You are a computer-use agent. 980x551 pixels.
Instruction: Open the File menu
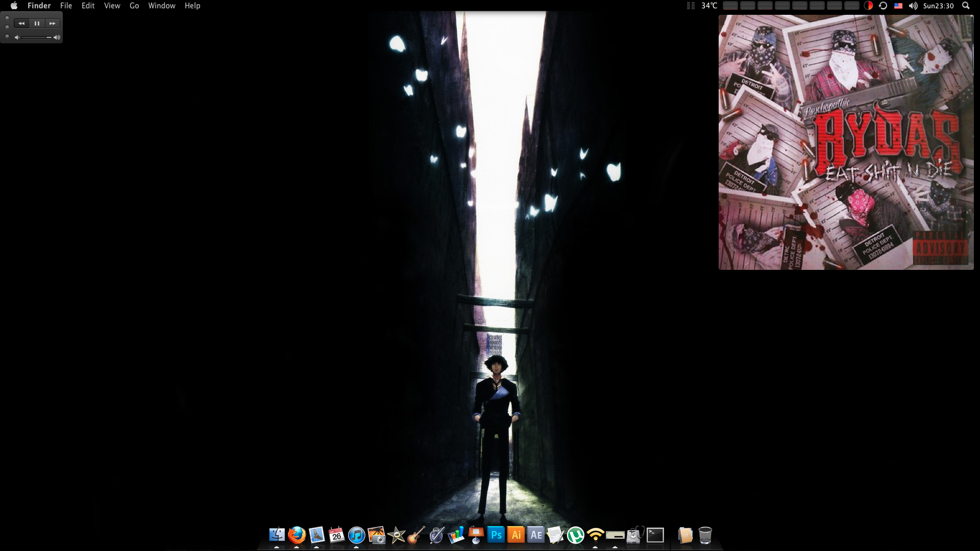point(66,6)
